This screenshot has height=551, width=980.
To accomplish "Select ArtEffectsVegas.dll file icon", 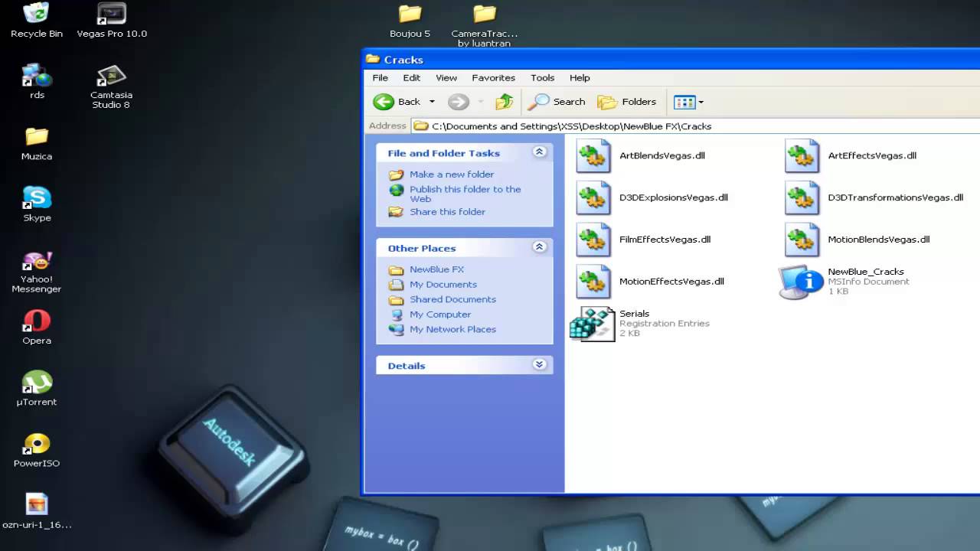I will [802, 155].
